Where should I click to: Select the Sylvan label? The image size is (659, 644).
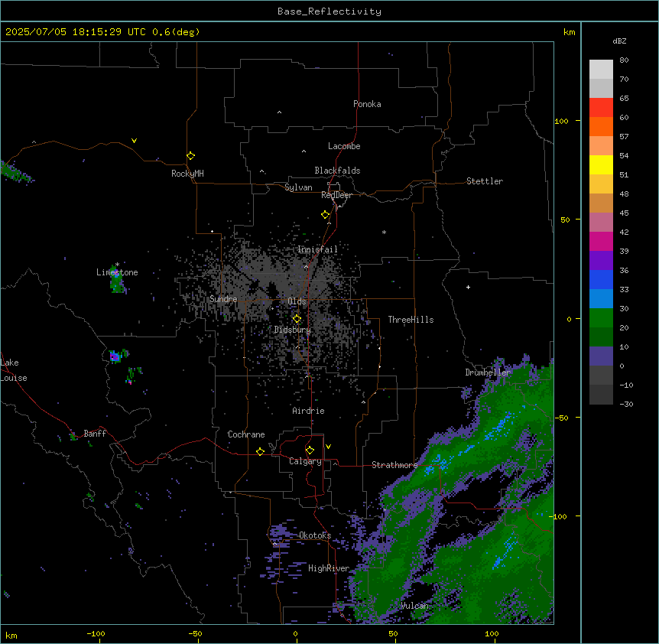[x=298, y=187]
